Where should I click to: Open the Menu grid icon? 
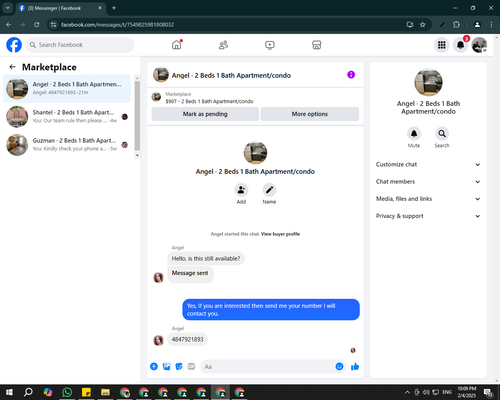click(442, 45)
